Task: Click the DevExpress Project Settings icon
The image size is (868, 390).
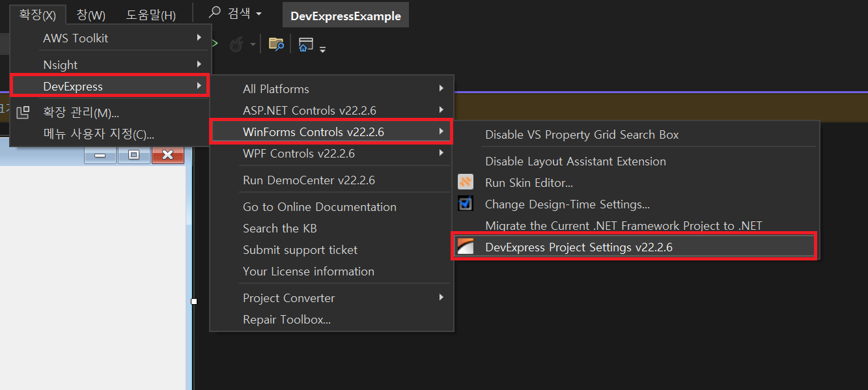Action: click(465, 247)
